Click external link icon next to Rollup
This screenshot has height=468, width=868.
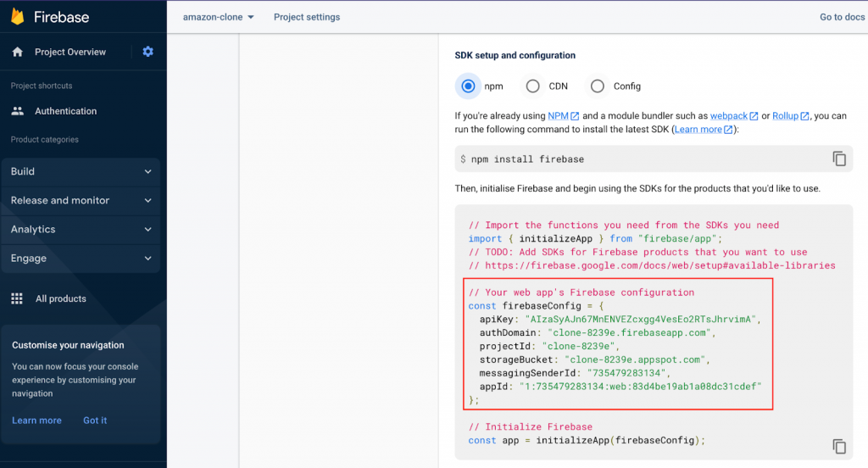click(805, 116)
